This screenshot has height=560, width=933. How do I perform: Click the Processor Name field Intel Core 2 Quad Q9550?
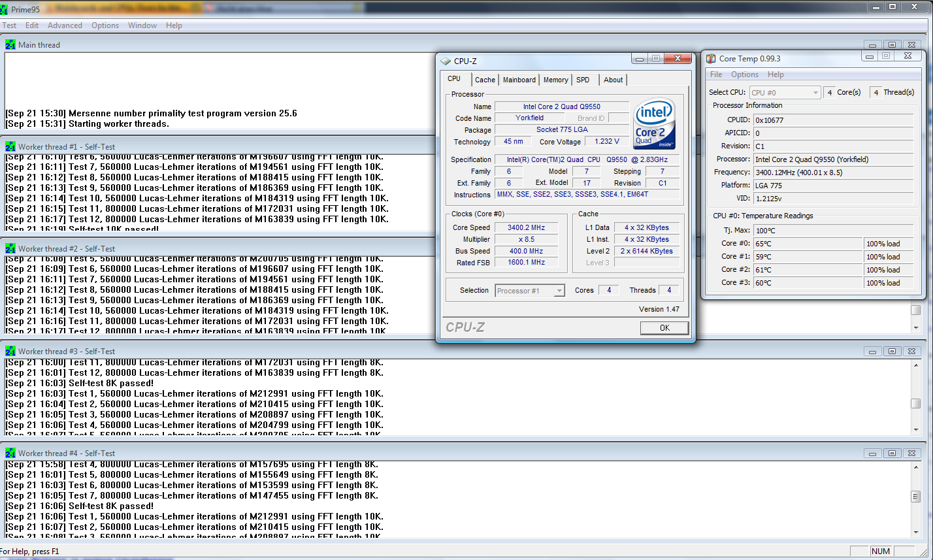[562, 107]
